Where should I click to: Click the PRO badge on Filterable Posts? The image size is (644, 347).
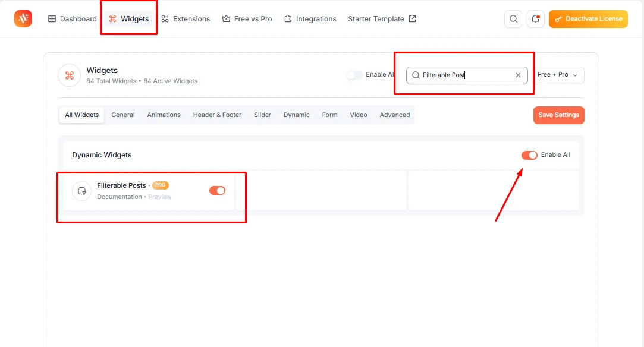pyautogui.click(x=161, y=185)
